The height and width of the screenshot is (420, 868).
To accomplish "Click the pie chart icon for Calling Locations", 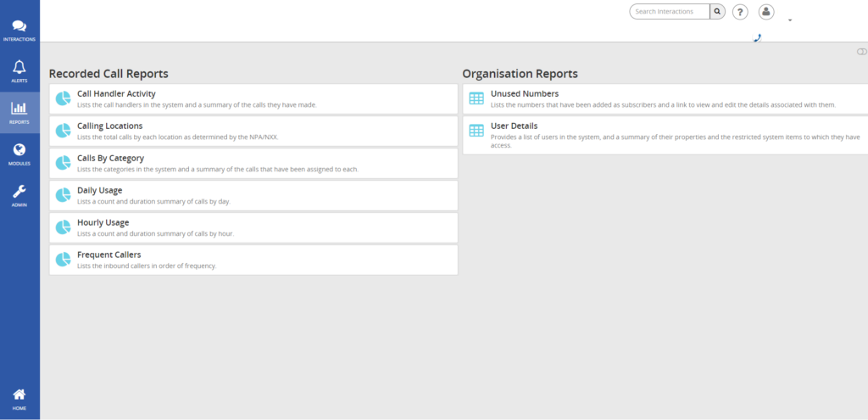I will [63, 131].
